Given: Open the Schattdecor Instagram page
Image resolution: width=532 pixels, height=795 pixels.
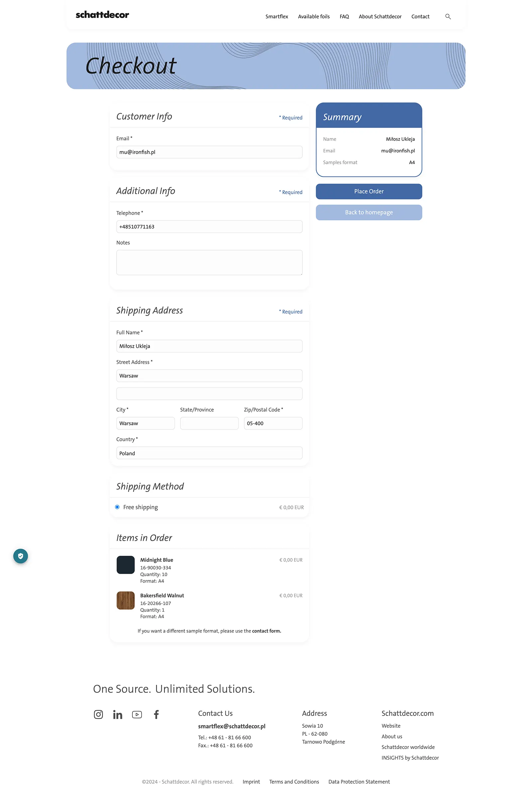Looking at the screenshot, I should coord(98,714).
